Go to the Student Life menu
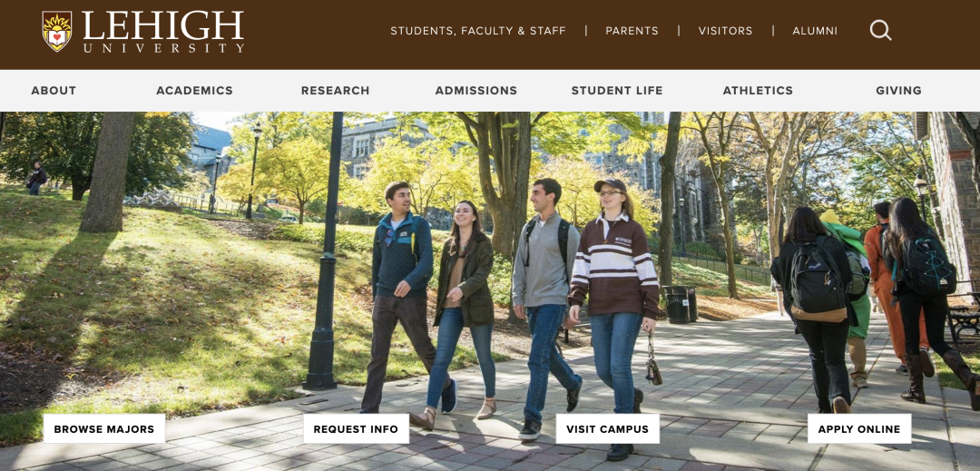 pos(617,91)
